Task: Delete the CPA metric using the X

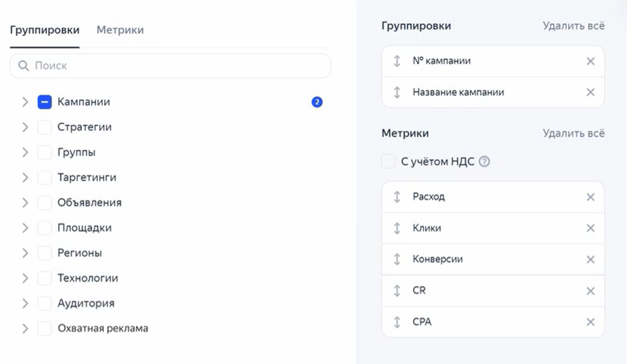Action: coord(590,322)
